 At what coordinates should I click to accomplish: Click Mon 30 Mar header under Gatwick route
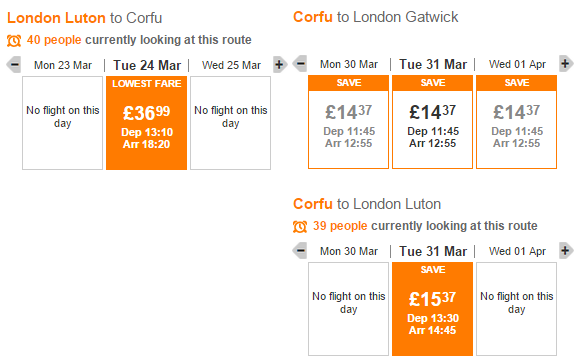tap(349, 64)
